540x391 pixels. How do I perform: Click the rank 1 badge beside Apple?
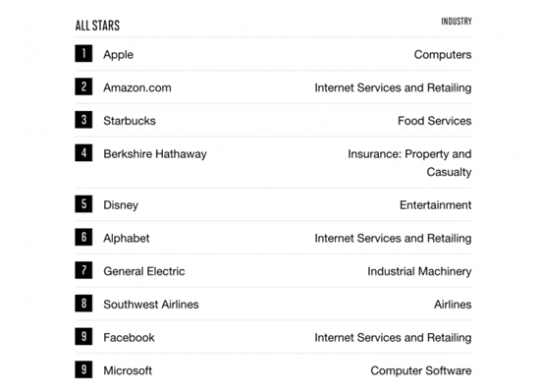click(x=84, y=53)
